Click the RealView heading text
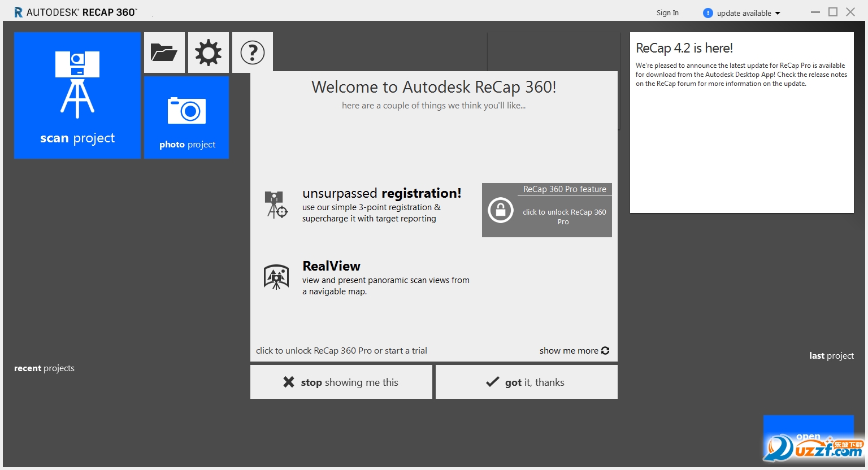Image resolution: width=868 pixels, height=470 pixels. click(332, 266)
